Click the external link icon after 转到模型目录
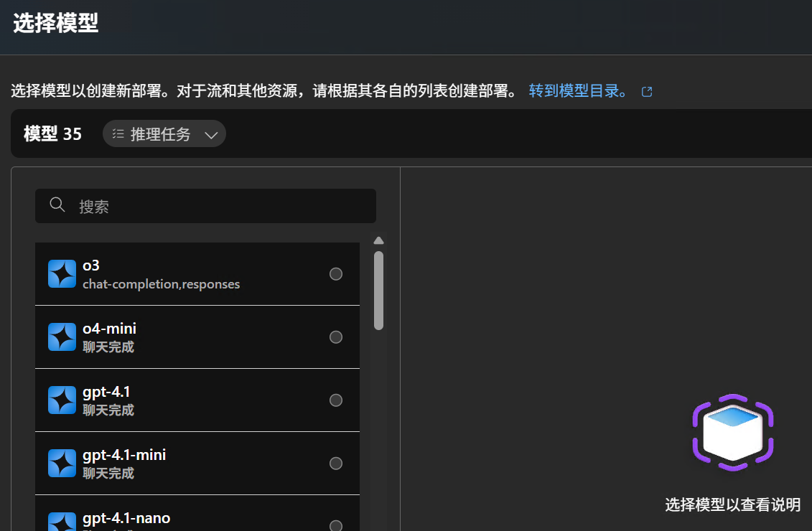Image resolution: width=812 pixels, height=531 pixels. [x=647, y=92]
